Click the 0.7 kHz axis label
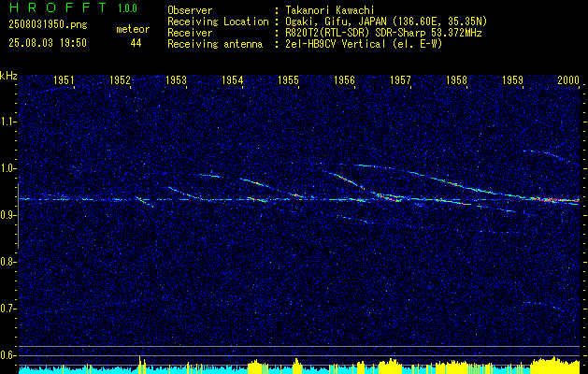Image resolution: width=588 pixels, height=374 pixels. click(7, 309)
